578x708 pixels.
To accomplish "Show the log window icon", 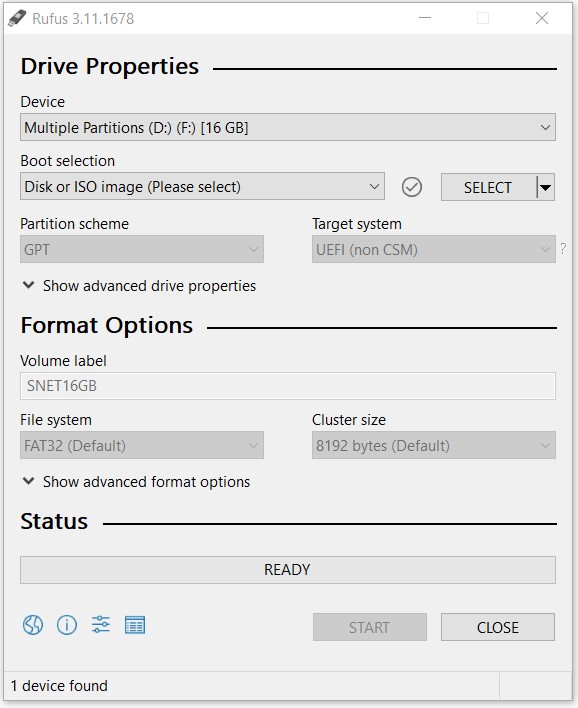I will click(135, 625).
